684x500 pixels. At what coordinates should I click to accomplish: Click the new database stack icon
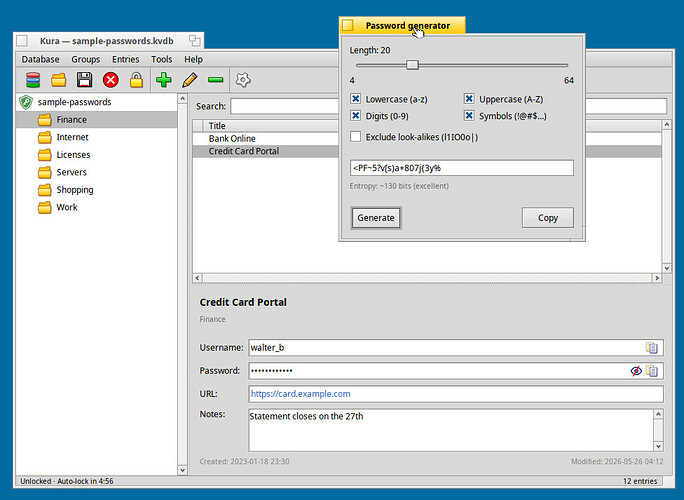33,80
